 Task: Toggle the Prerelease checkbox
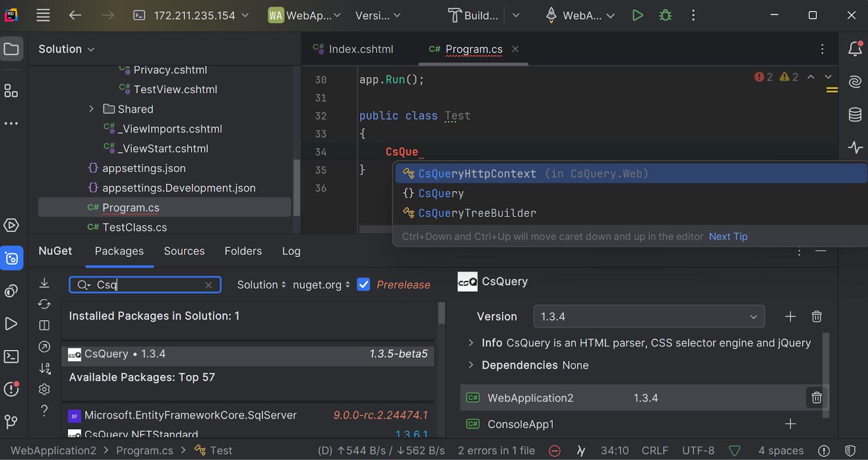(x=363, y=284)
